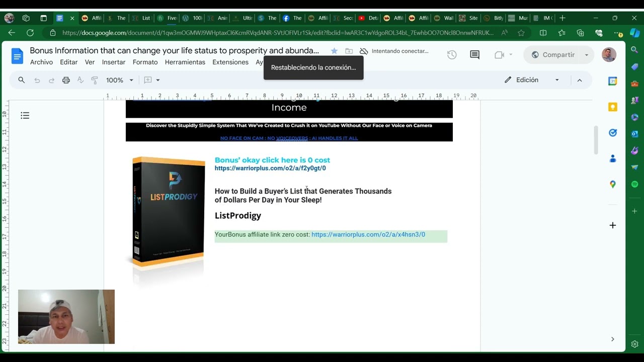644x362 pixels.
Task: Click the ListProdigy heading text
Action: [238, 215]
